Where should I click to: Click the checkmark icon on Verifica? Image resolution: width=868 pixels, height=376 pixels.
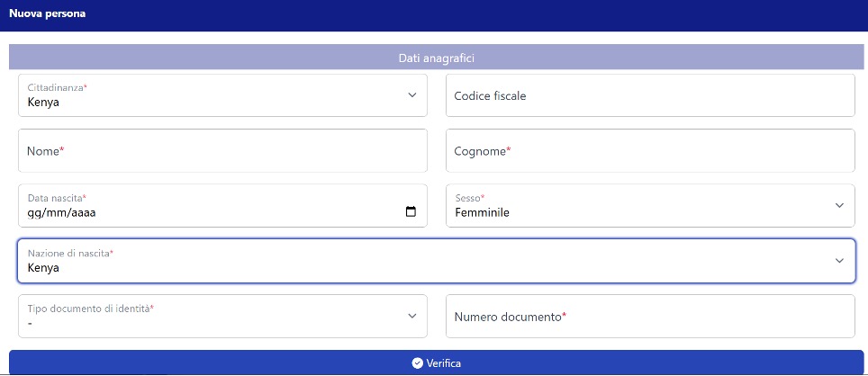pos(418,363)
